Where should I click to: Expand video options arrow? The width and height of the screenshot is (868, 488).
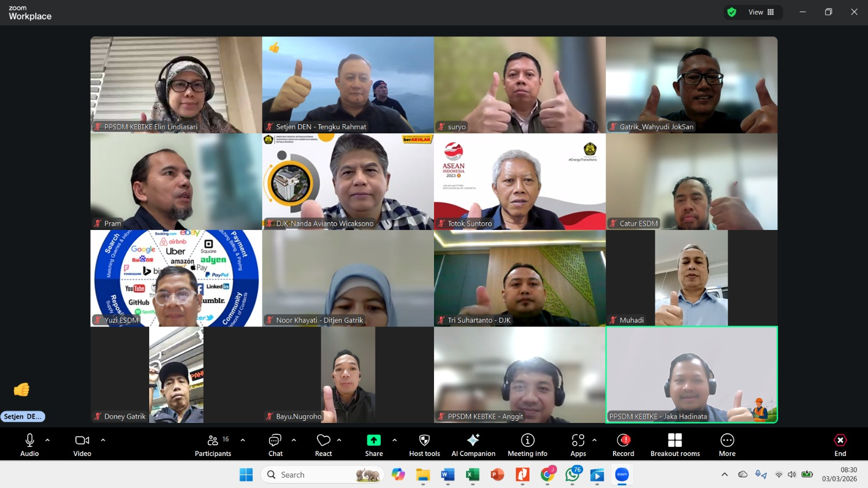(103, 440)
